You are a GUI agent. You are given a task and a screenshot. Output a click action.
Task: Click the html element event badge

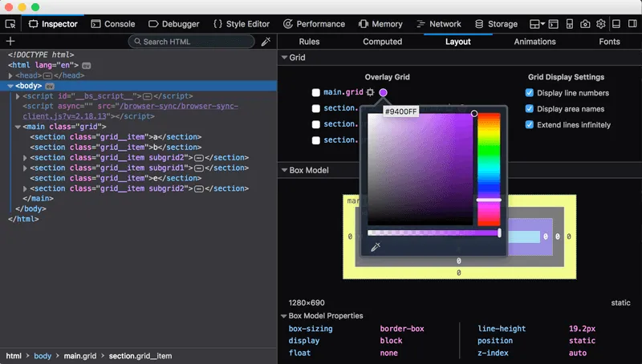tap(87, 66)
